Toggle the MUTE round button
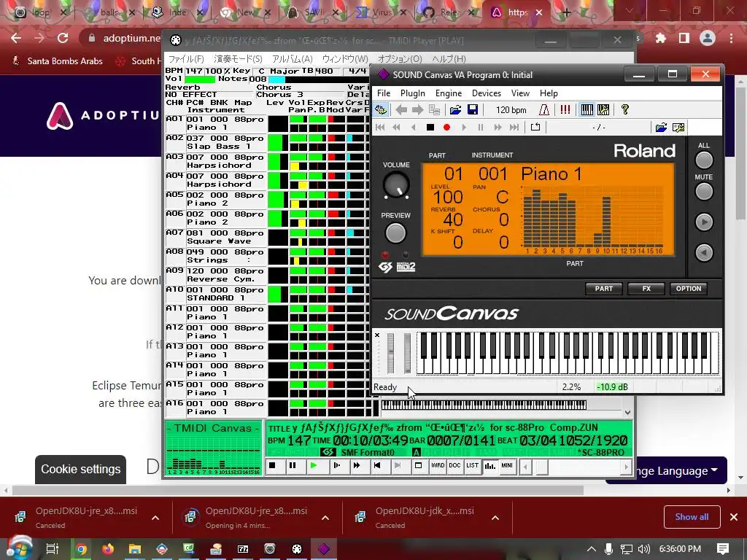 pos(704,192)
